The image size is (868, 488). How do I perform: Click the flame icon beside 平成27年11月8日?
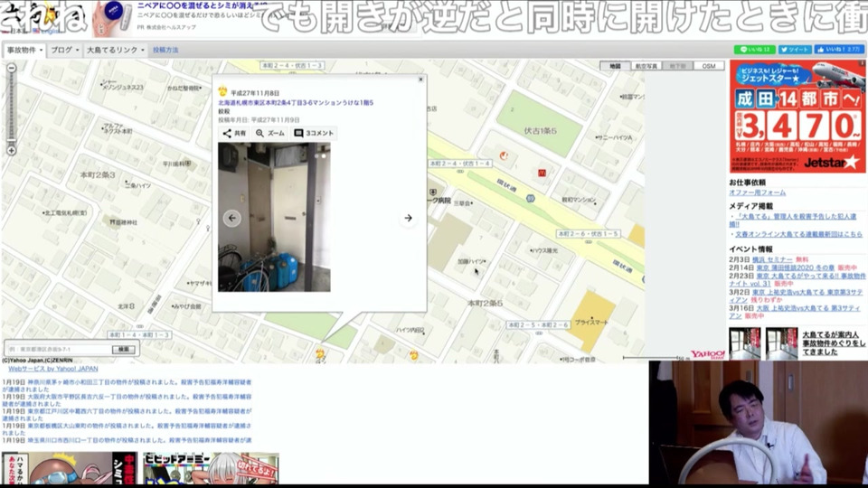pos(222,92)
